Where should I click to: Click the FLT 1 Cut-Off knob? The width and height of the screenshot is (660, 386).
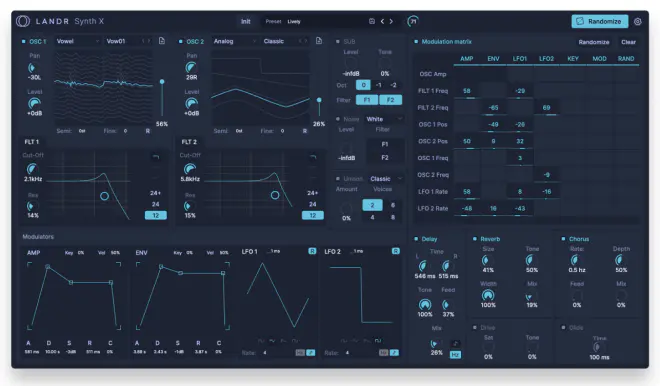coord(32,169)
